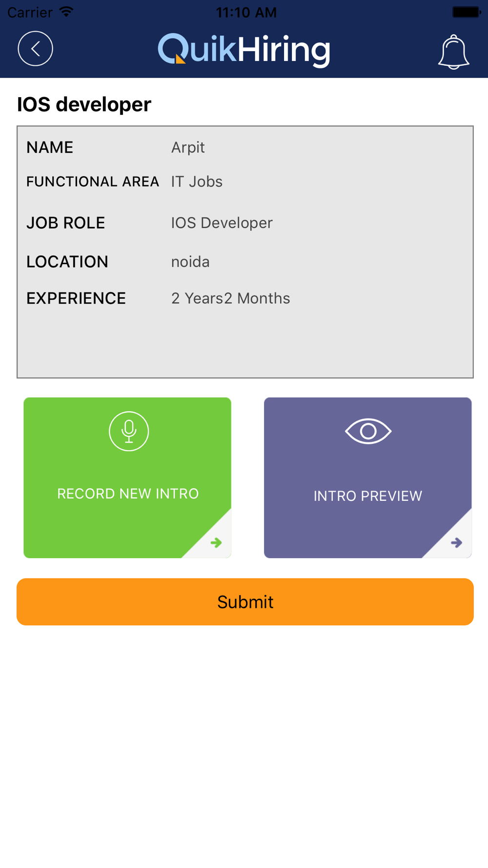Select the IOS developer heading
488x868 pixels.
point(84,104)
